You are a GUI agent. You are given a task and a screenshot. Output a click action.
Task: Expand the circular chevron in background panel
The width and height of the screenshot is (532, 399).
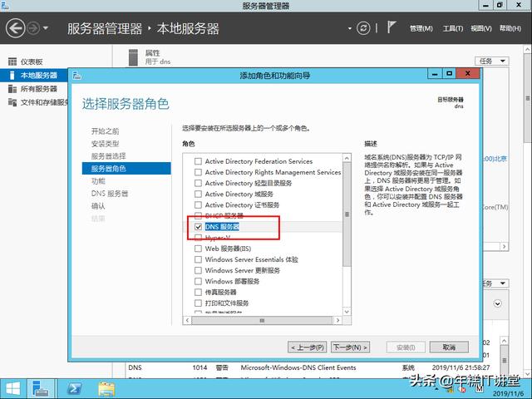497,303
